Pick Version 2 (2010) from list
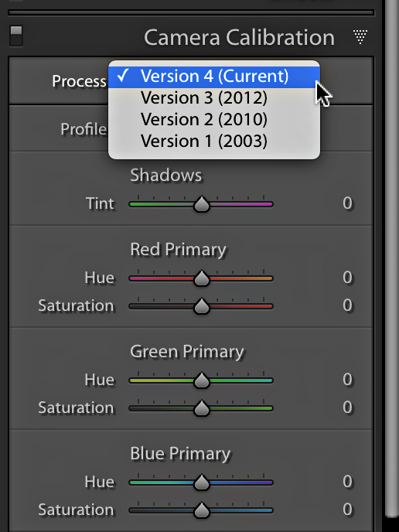Image resolution: width=399 pixels, height=532 pixels. (214, 120)
